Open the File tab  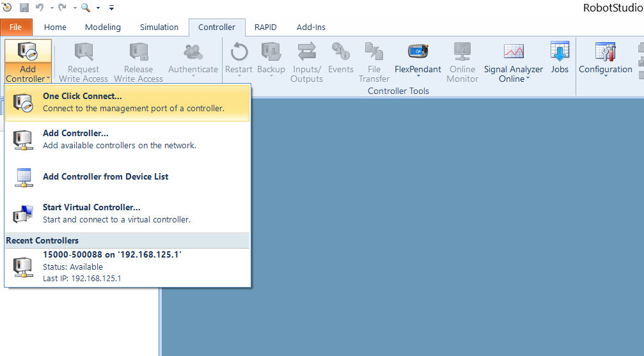15,27
